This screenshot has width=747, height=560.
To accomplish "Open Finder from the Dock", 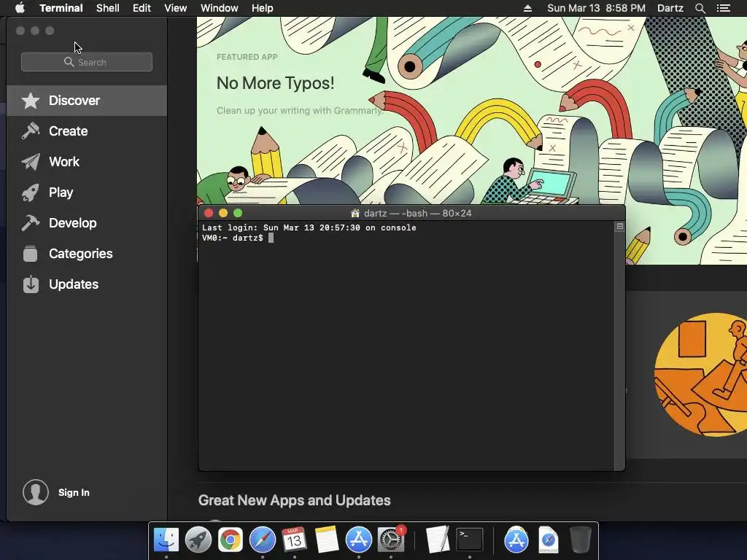I will [x=166, y=540].
